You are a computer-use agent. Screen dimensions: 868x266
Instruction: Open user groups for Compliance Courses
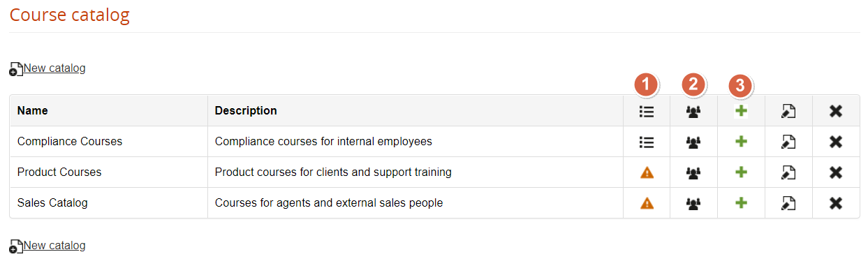693,142
